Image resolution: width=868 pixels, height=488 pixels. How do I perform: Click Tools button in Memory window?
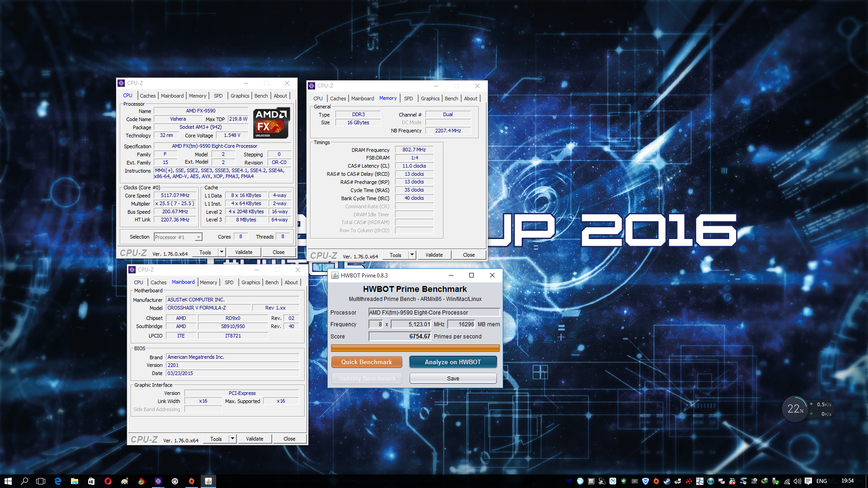click(x=396, y=255)
